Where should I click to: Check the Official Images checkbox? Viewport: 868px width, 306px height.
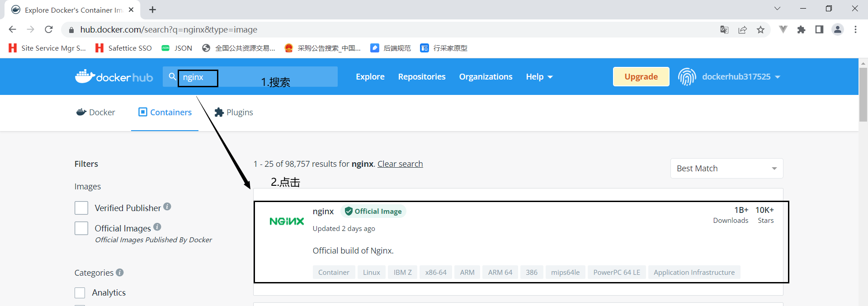(x=81, y=228)
